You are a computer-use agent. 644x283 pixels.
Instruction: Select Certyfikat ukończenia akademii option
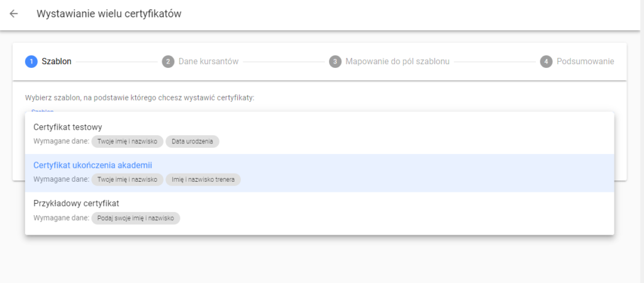319,173
